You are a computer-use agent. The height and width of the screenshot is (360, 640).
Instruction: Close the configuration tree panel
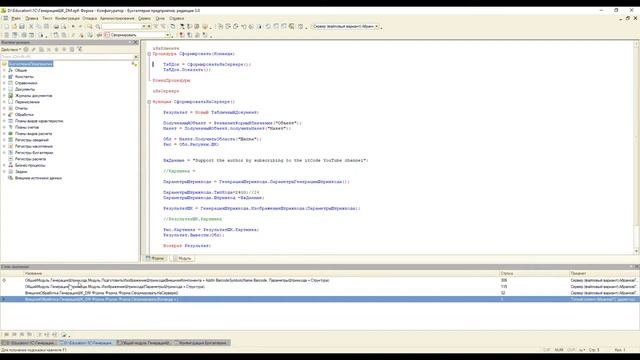[x=136, y=42]
